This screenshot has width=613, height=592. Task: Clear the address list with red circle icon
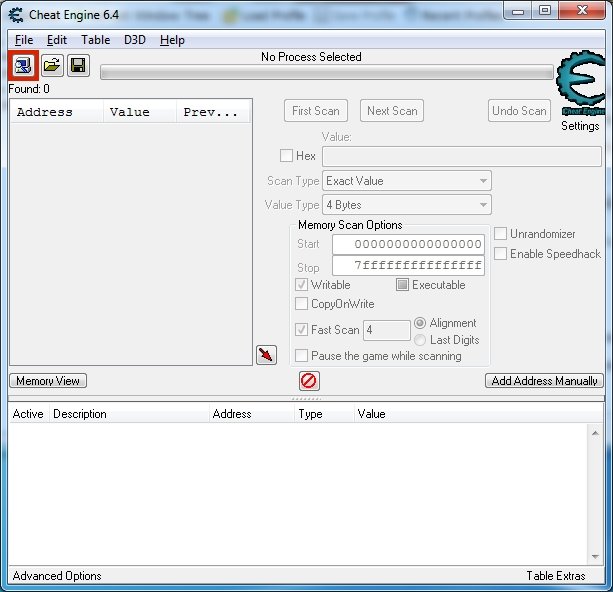[x=309, y=381]
